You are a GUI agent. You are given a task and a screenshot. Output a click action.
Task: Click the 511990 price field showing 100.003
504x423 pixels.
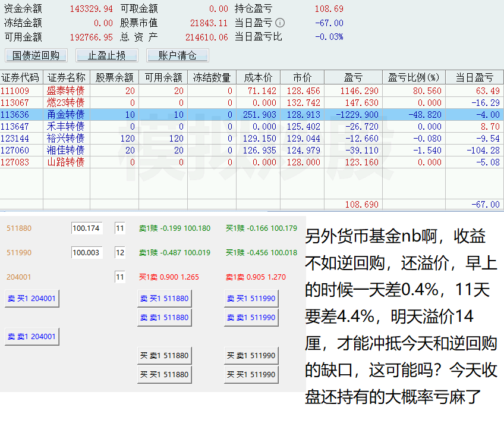[x=87, y=253]
